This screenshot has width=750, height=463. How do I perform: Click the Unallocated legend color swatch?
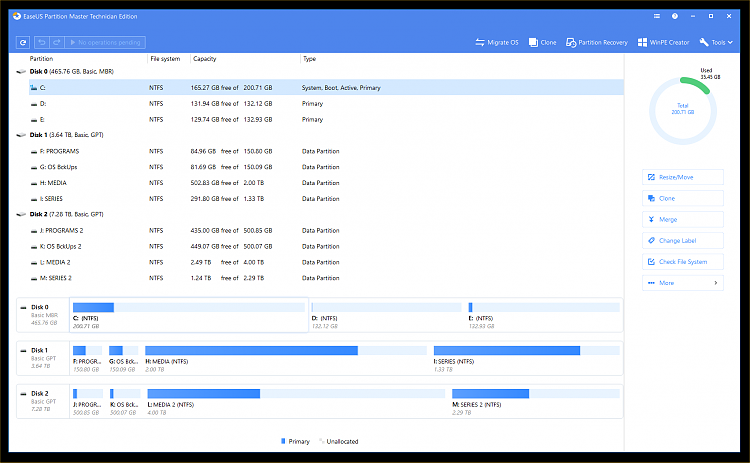[321, 441]
